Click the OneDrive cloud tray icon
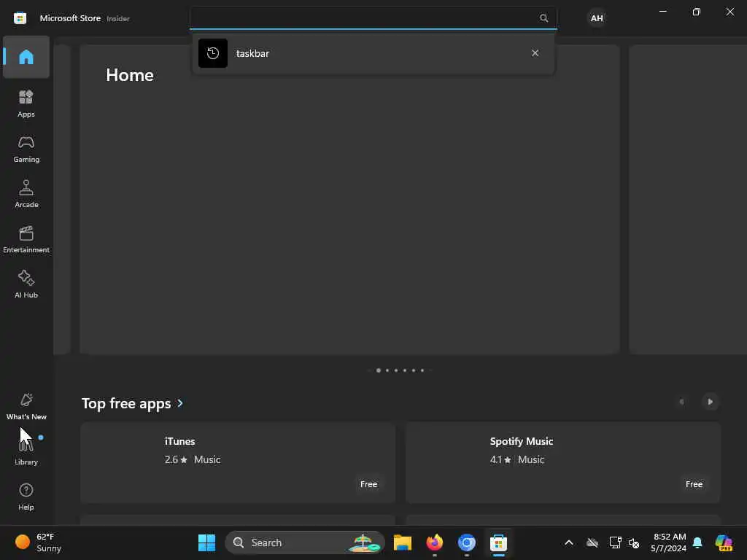 click(x=592, y=542)
